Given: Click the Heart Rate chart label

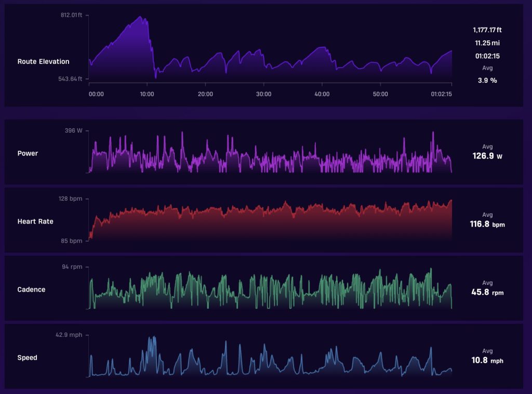Looking at the screenshot, I should (x=35, y=221).
